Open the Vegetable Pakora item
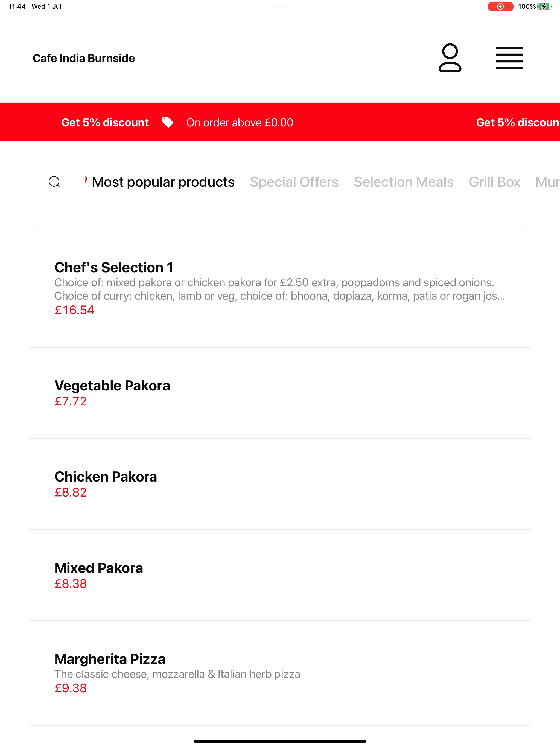 pyautogui.click(x=280, y=393)
